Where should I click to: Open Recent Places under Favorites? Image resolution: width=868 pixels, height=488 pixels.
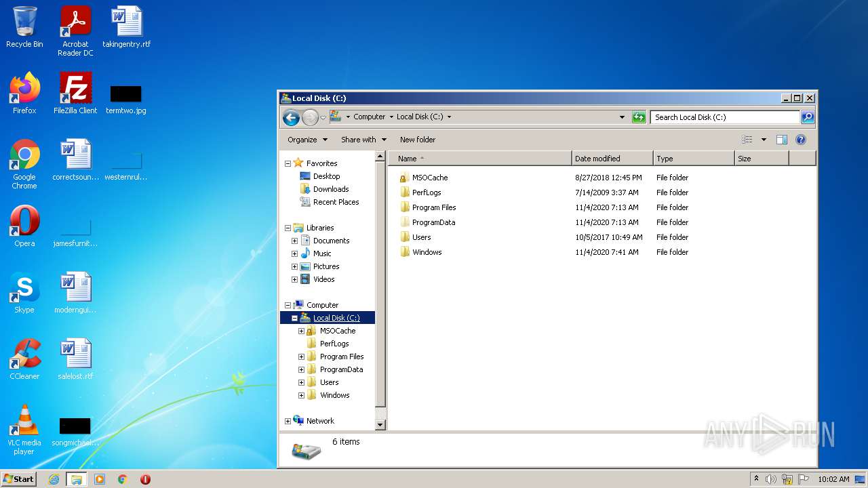336,202
